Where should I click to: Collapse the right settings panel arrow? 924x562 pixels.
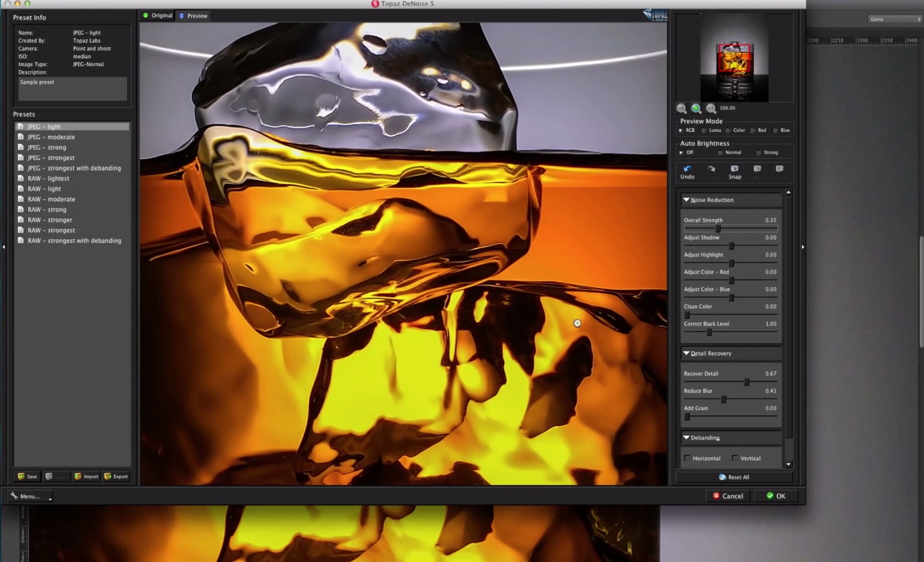803,247
